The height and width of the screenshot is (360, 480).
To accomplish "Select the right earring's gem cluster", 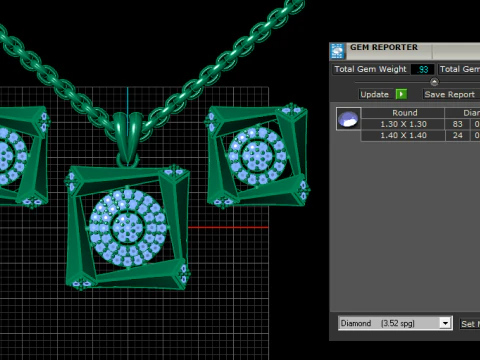I will [x=257, y=156].
